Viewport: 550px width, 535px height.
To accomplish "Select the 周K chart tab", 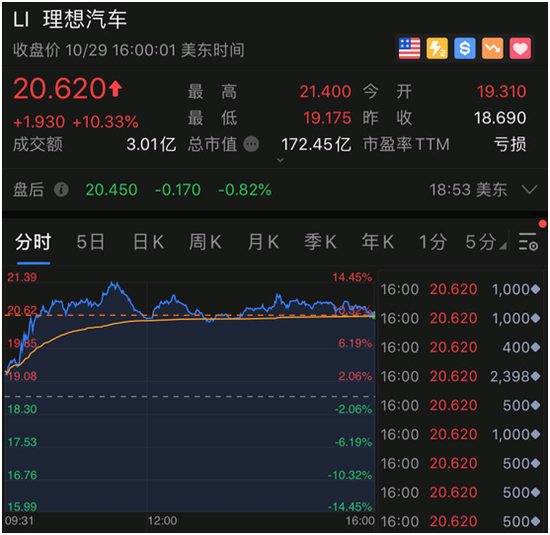I will click(x=205, y=242).
